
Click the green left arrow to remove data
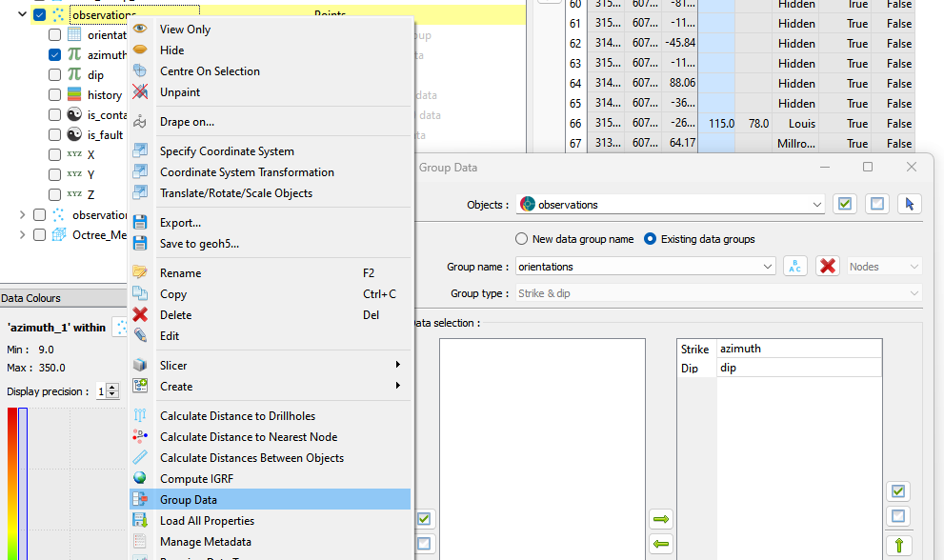[x=660, y=545]
